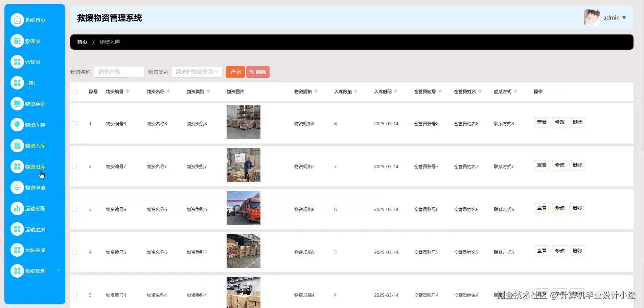Sort by 物资类别 column arrows
This screenshot has height=308, width=644.
[x=208, y=92]
